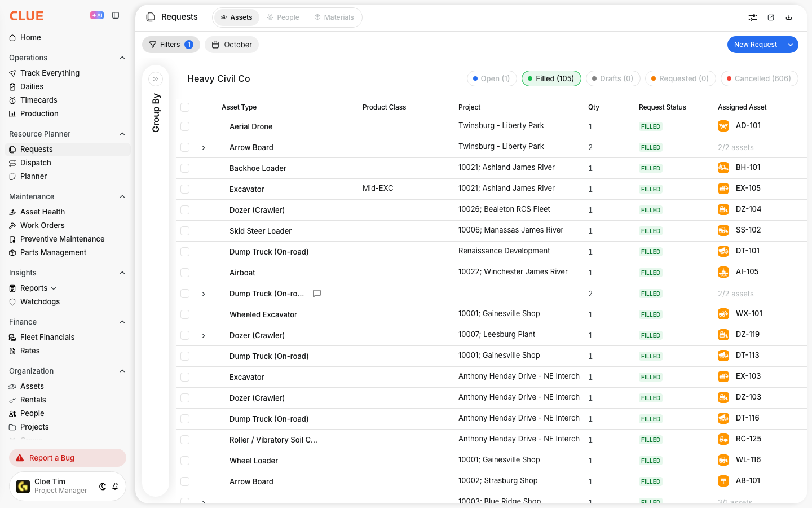Open the October date picker

pyautogui.click(x=232, y=45)
